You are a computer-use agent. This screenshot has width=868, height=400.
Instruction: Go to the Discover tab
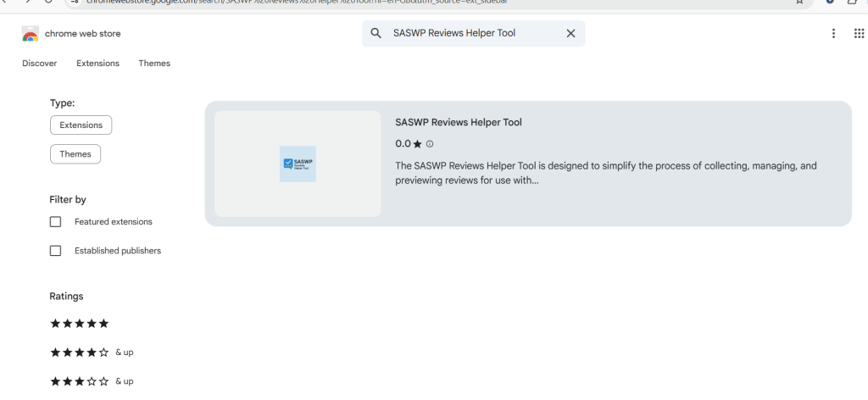coord(39,63)
